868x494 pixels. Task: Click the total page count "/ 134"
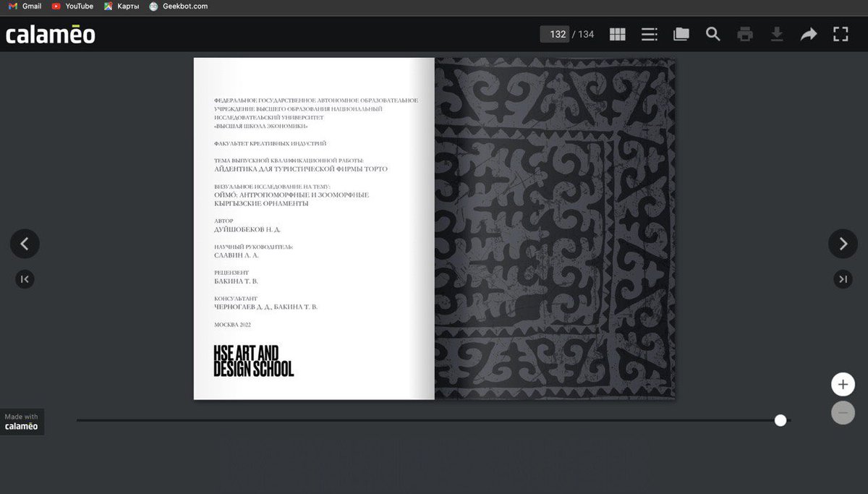pyautogui.click(x=583, y=34)
